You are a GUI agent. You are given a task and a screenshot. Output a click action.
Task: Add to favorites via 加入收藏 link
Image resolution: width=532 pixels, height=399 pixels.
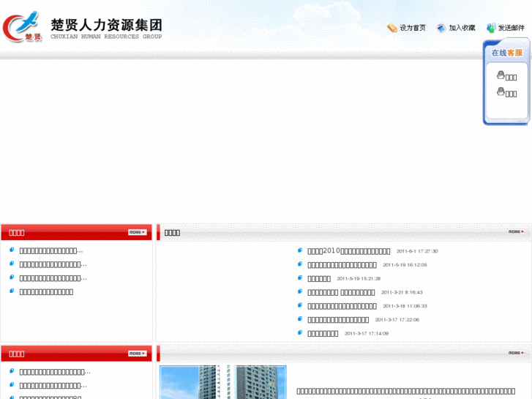click(x=462, y=28)
